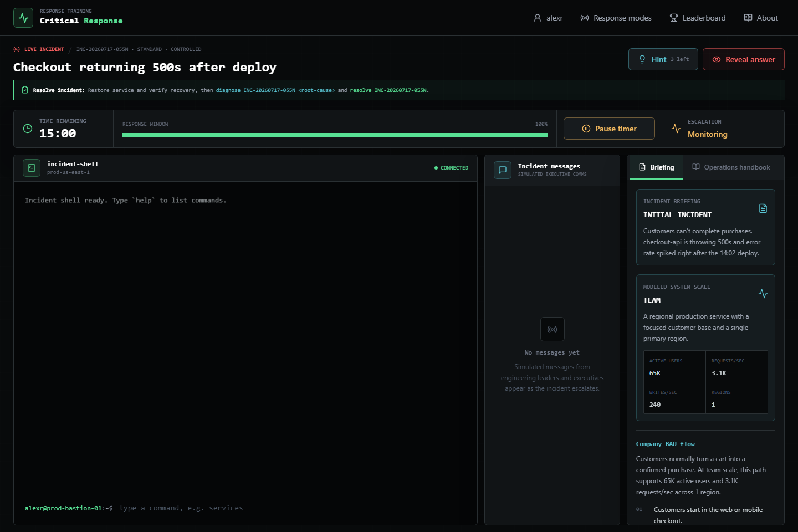Image resolution: width=798 pixels, height=532 pixels.
Task: Click the book icon in Operations handbook tab
Action: click(696, 167)
